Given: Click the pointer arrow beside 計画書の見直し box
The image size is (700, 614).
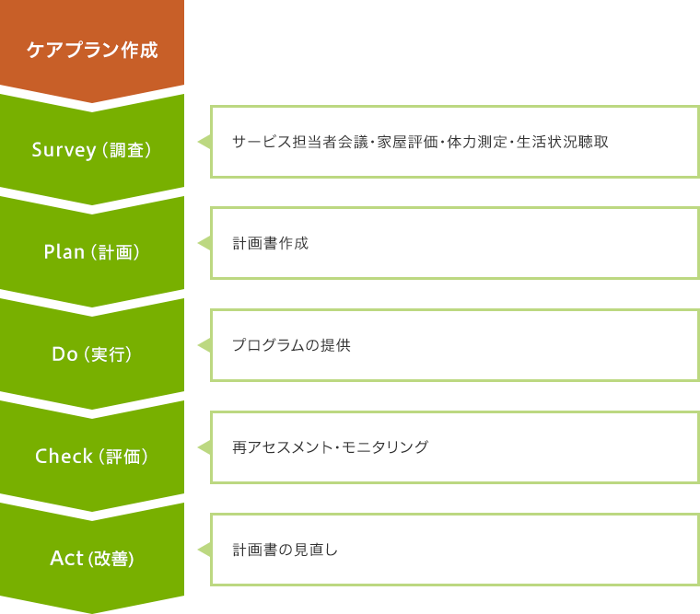Looking at the screenshot, I should [x=204, y=550].
